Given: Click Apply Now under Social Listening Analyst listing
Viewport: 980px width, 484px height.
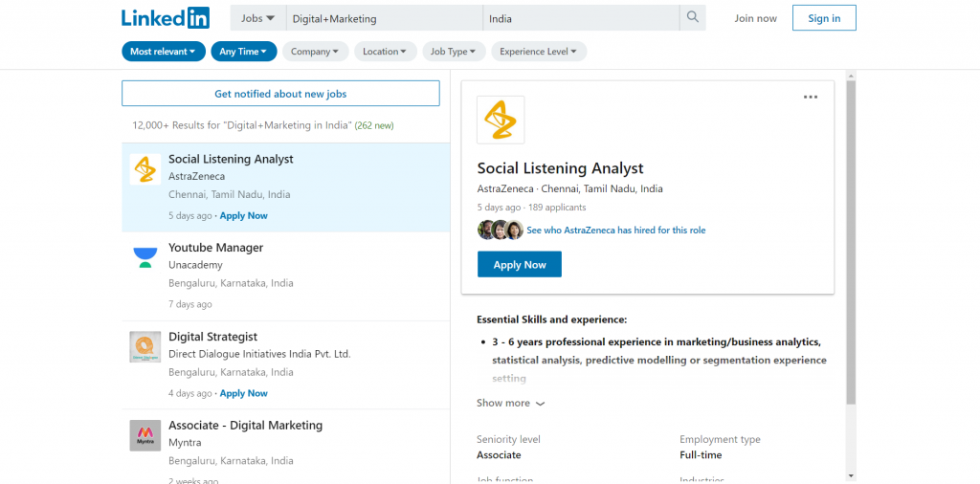Looking at the screenshot, I should [x=244, y=215].
